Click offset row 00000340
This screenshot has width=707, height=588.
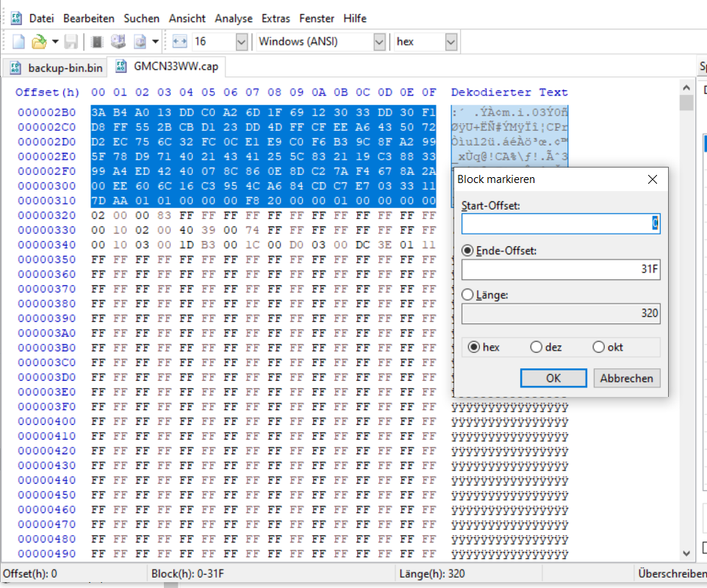point(47,245)
